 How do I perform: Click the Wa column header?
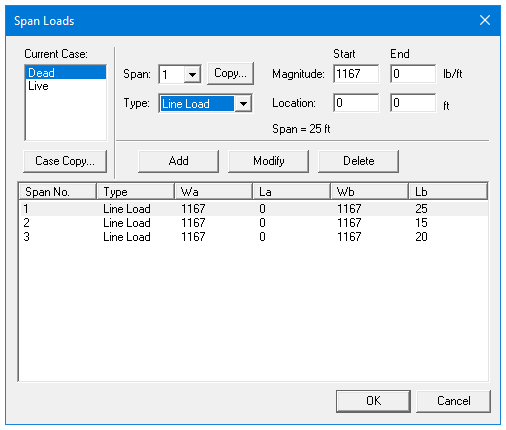[x=213, y=192]
